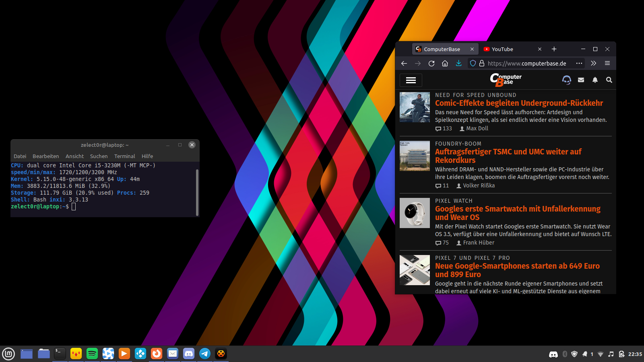Open the file manager from the panel
This screenshot has width=644, height=362.
pos(43,354)
